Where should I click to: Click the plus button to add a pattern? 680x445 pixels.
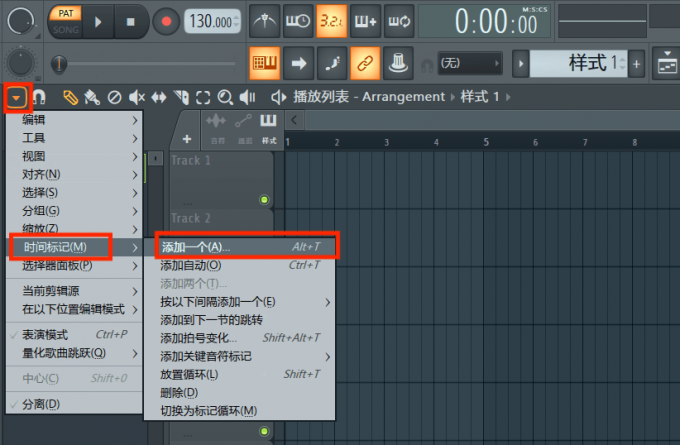coord(636,64)
